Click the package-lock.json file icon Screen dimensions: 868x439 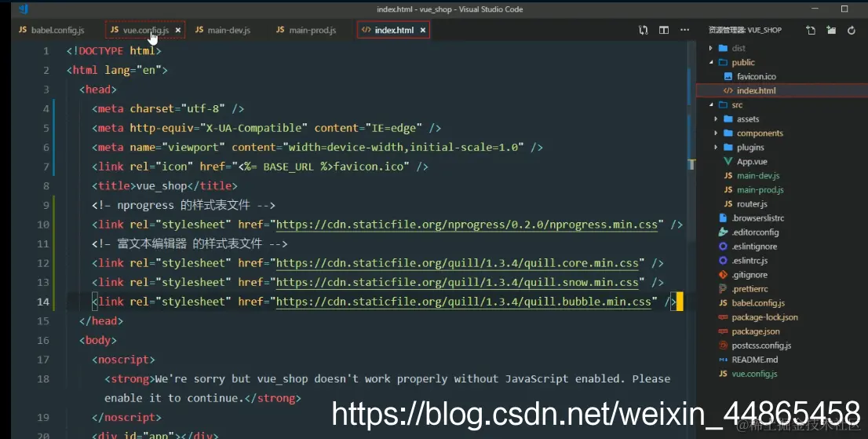(x=723, y=317)
